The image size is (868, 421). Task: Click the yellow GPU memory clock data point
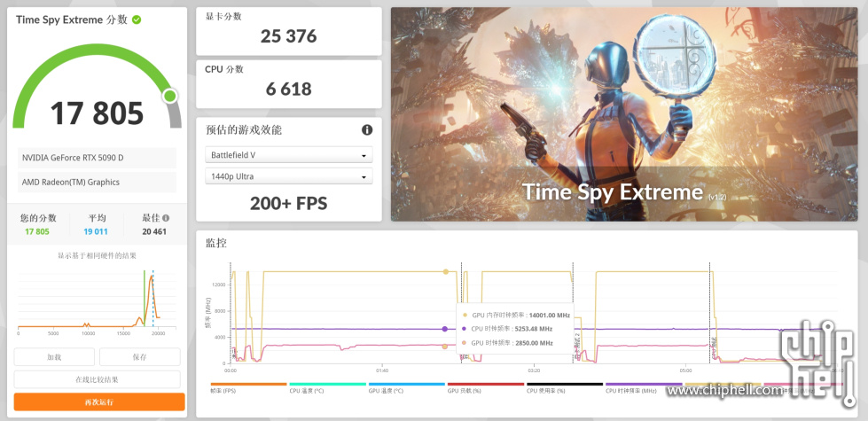click(x=446, y=271)
